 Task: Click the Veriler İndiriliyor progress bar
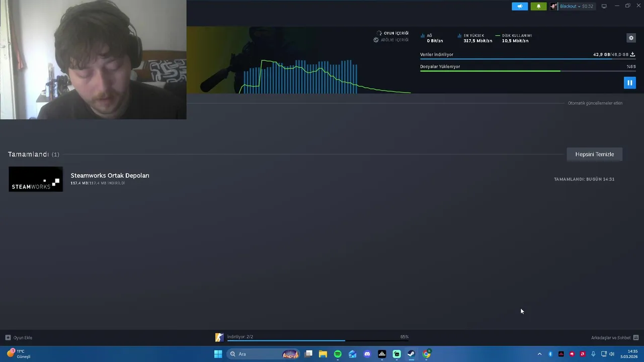coord(527,59)
